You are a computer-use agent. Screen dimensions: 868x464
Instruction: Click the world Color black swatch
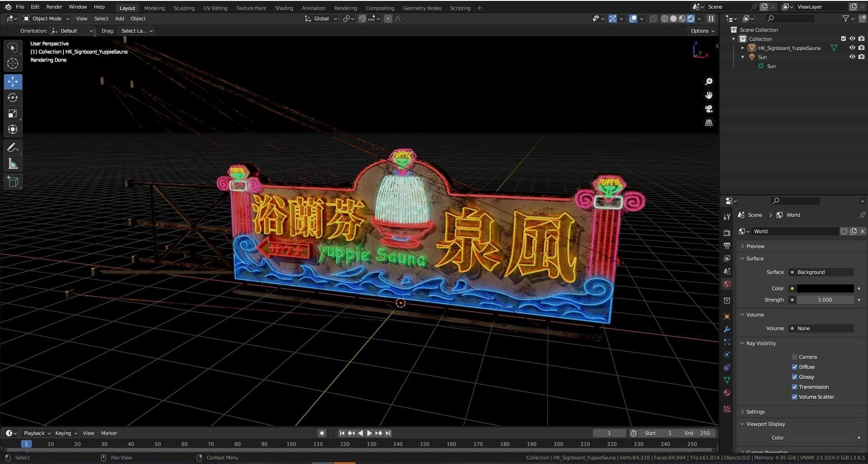(825, 288)
